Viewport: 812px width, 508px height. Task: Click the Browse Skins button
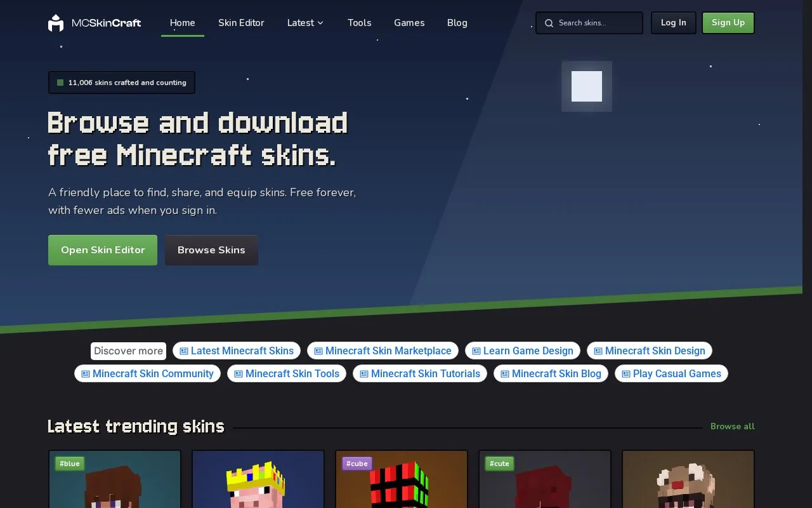tap(211, 250)
